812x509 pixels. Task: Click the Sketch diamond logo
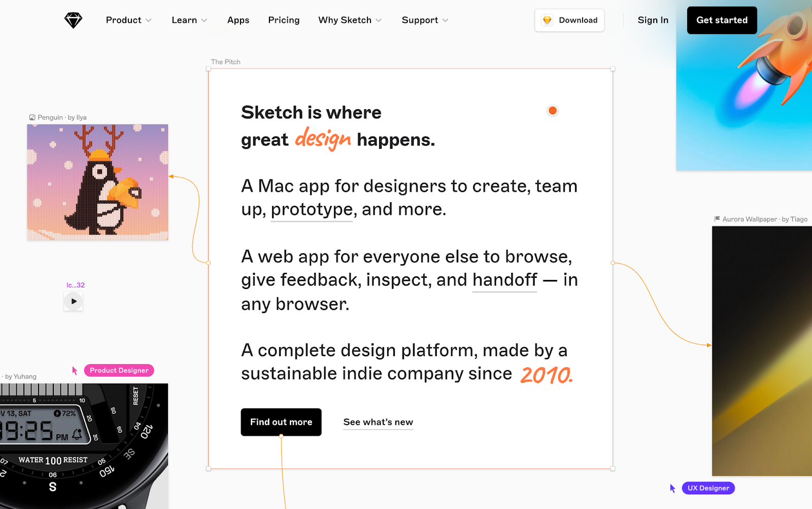(x=73, y=20)
